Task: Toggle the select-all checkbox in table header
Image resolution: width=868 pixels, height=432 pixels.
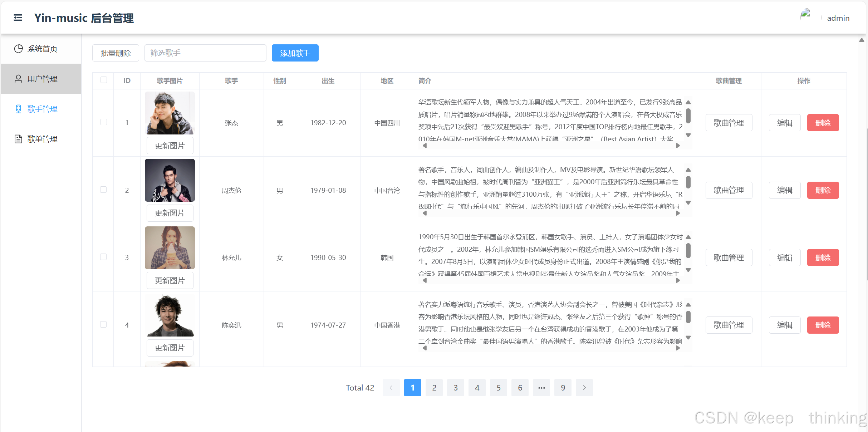Action: tap(104, 80)
